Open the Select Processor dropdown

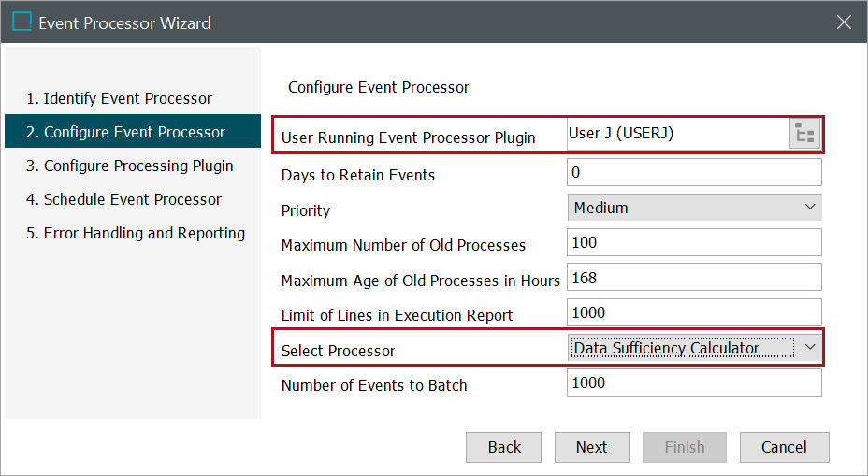(694, 348)
